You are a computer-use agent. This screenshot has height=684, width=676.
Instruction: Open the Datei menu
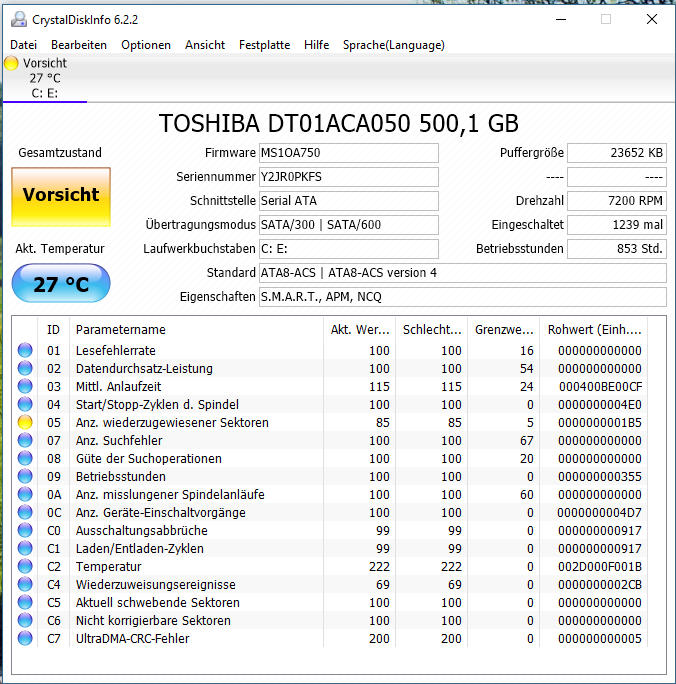(x=24, y=45)
